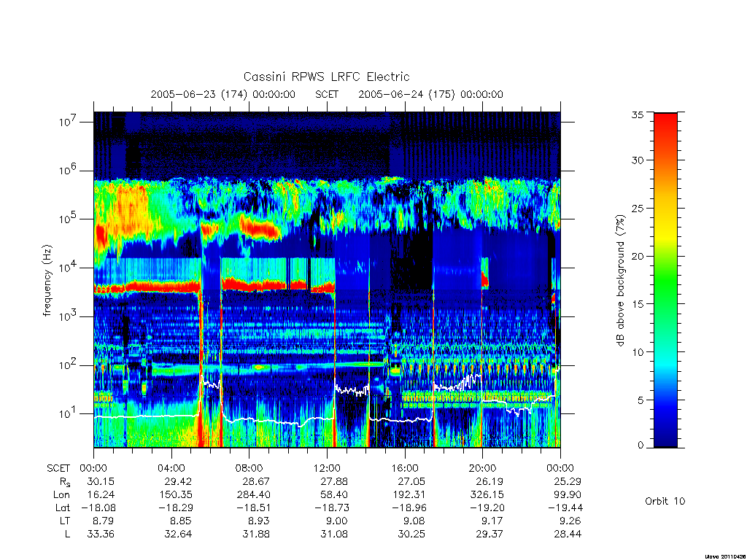
Task: Click the "dB above background (7%)" colorbar label
Action: [x=620, y=281]
